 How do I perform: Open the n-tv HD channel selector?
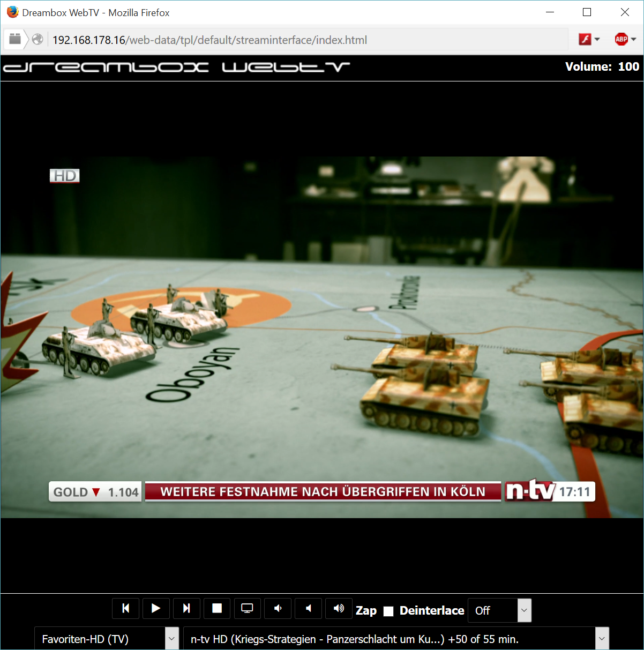coord(396,639)
